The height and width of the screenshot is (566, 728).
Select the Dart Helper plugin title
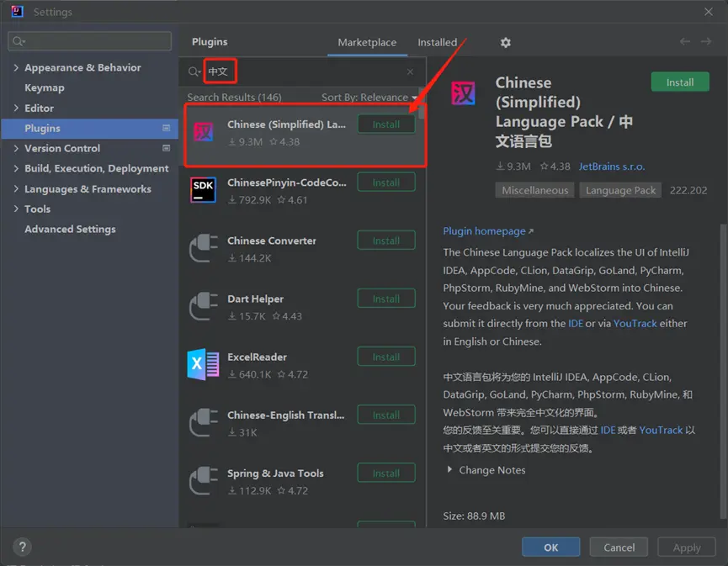[x=255, y=299]
